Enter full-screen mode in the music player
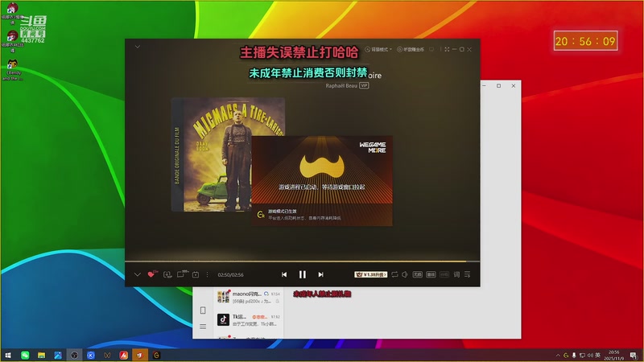 (448, 49)
